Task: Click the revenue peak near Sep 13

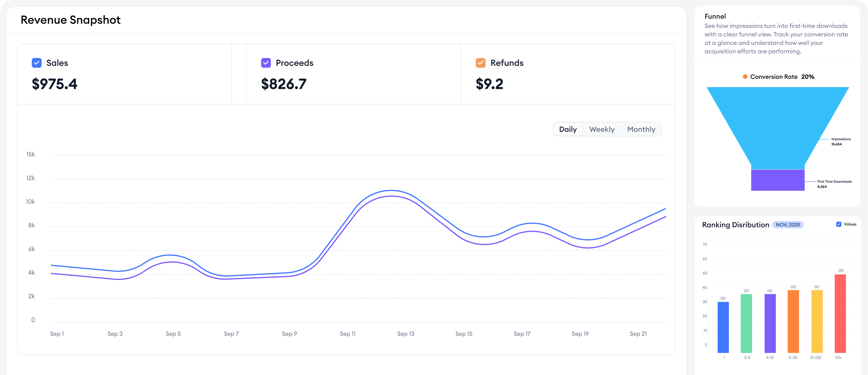Action: [391, 191]
